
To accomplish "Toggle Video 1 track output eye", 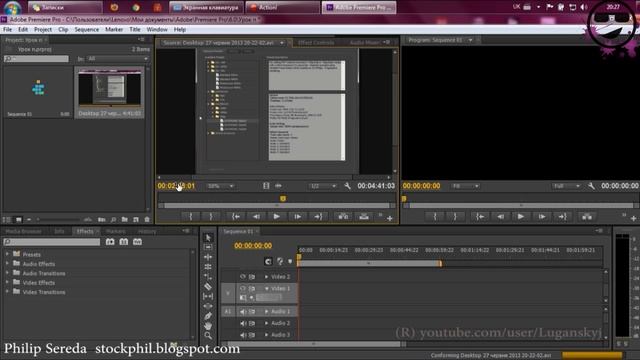I will (x=243, y=289).
